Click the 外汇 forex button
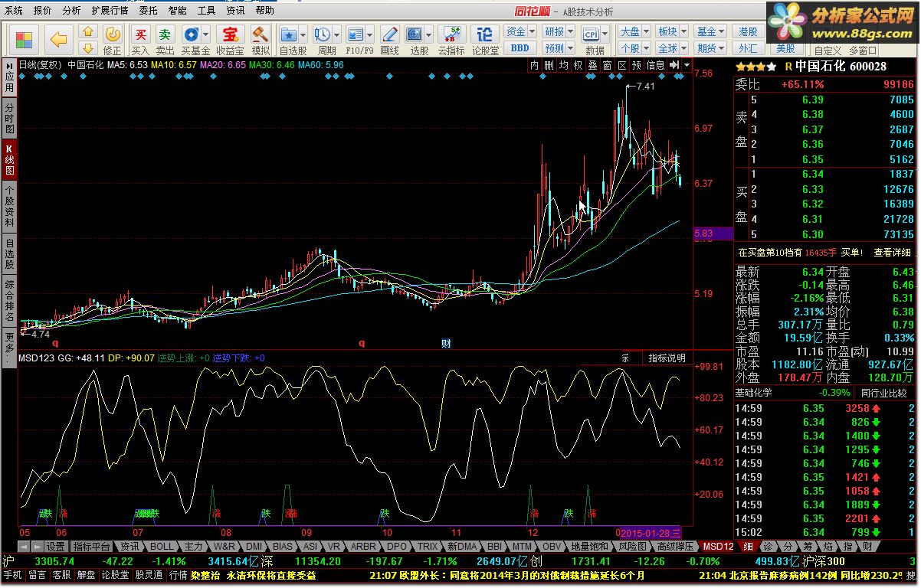Screen dimensions: 921x588 click(748, 47)
